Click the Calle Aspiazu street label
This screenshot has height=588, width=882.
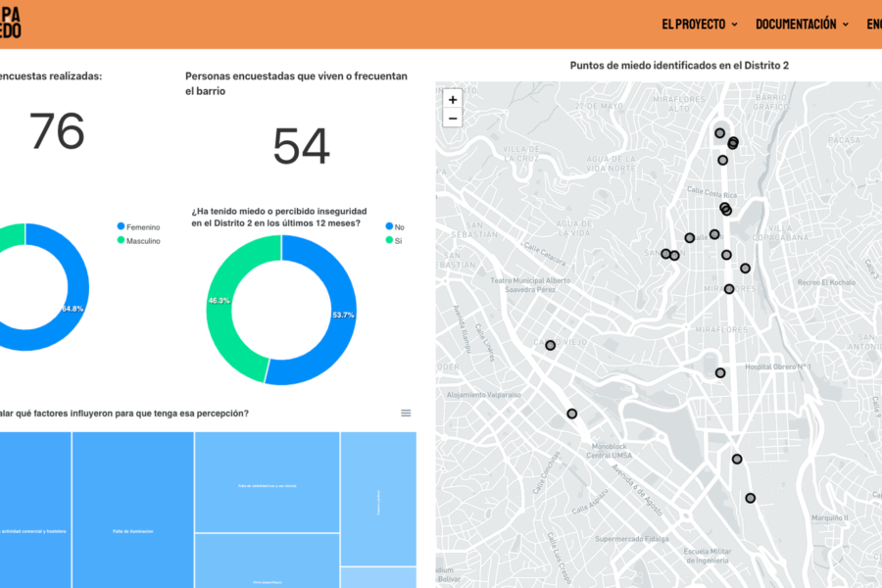(590, 502)
